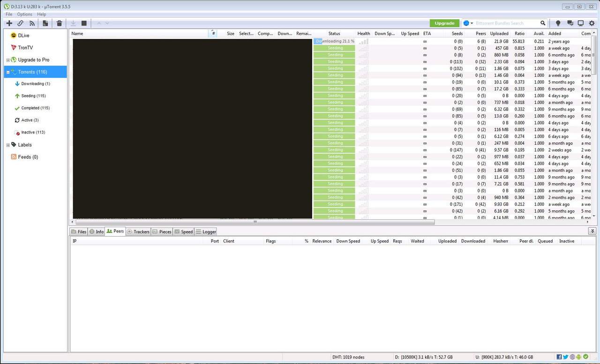Image resolution: width=600 pixels, height=364 pixels.
Task: Switch to the Pieces tab
Action: coord(162,231)
